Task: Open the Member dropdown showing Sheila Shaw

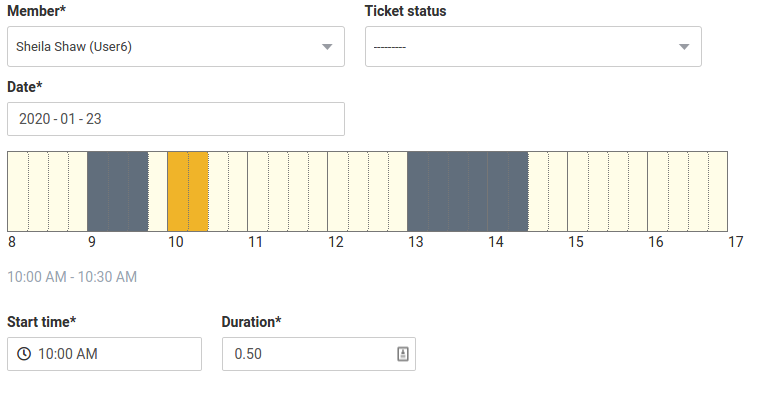Action: tap(176, 47)
